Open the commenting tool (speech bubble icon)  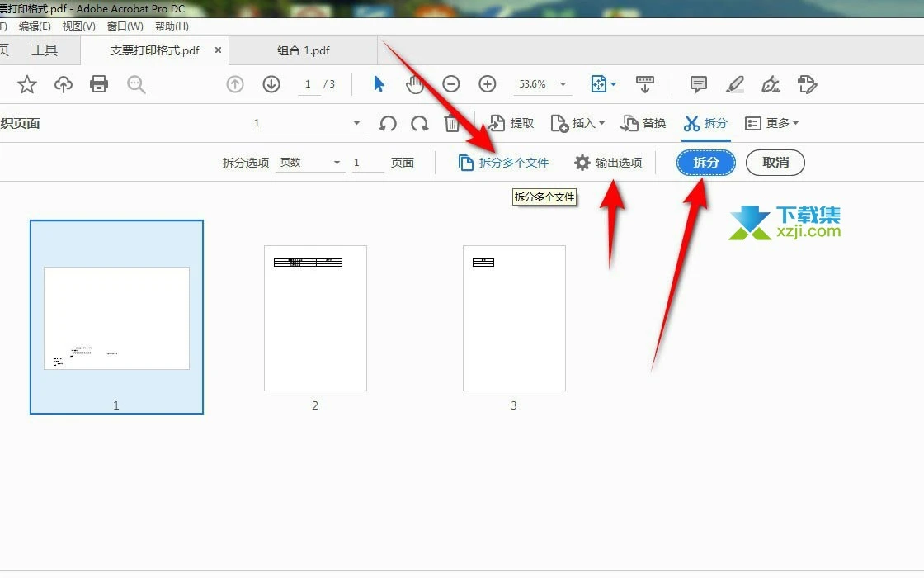tap(697, 83)
